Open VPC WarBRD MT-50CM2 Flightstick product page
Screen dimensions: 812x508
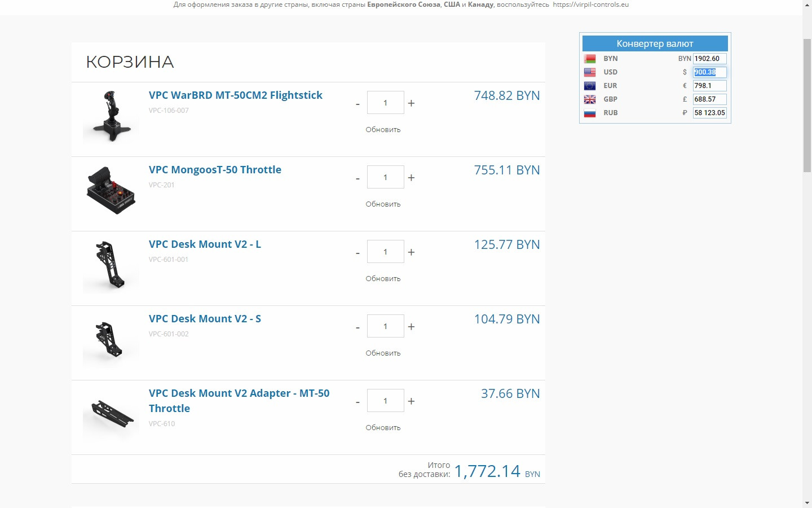pyautogui.click(x=236, y=95)
